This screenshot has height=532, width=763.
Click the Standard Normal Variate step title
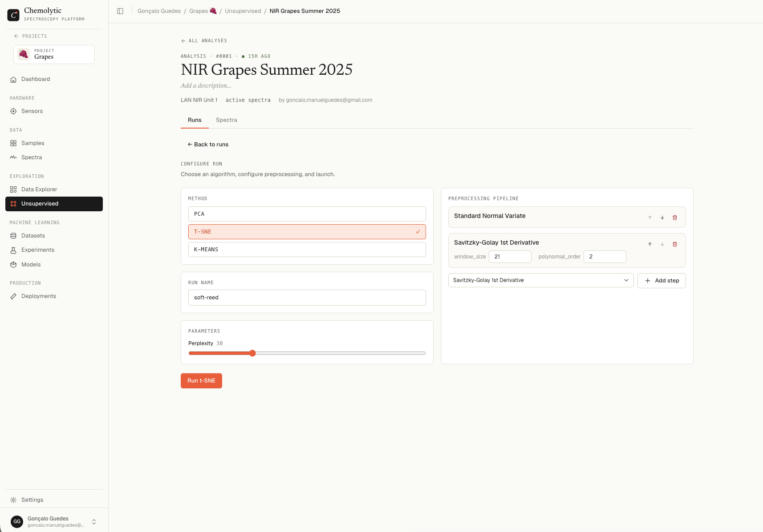pyautogui.click(x=490, y=216)
